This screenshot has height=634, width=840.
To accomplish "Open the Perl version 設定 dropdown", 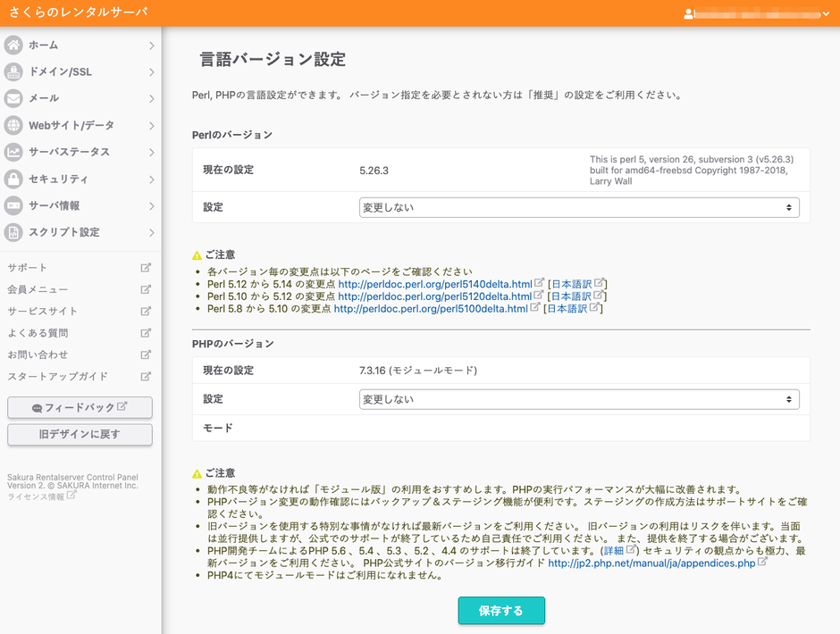I will click(x=578, y=207).
